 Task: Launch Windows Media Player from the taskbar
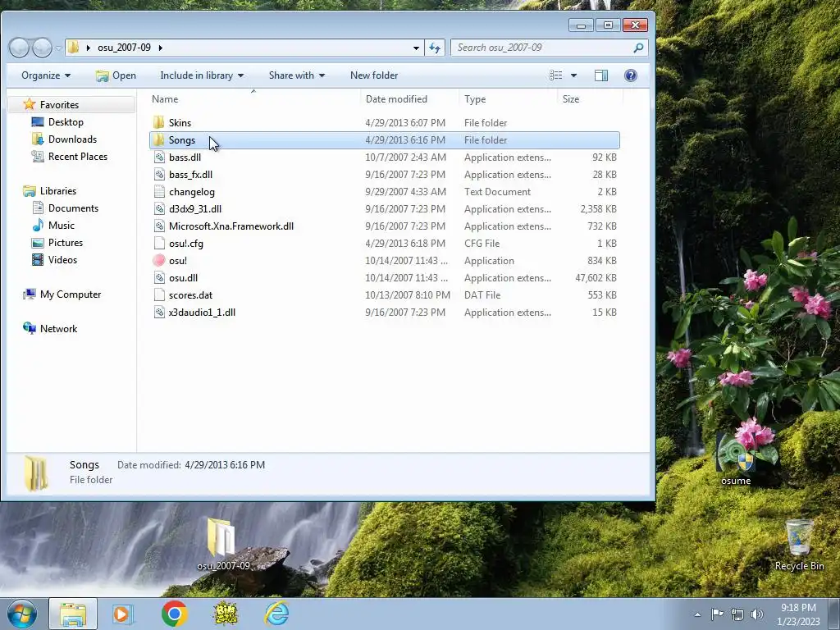pos(122,614)
